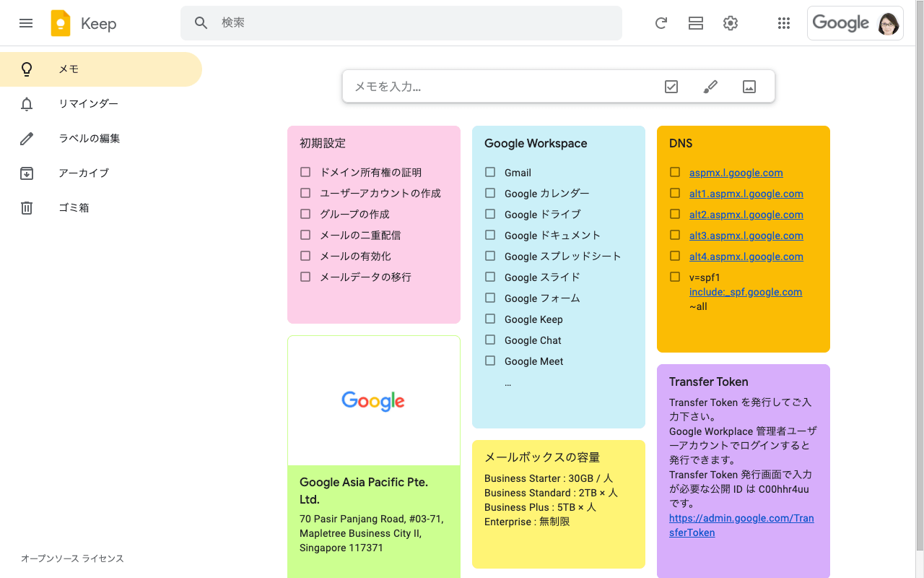Tick the Google Chat checkbox

pyautogui.click(x=490, y=340)
